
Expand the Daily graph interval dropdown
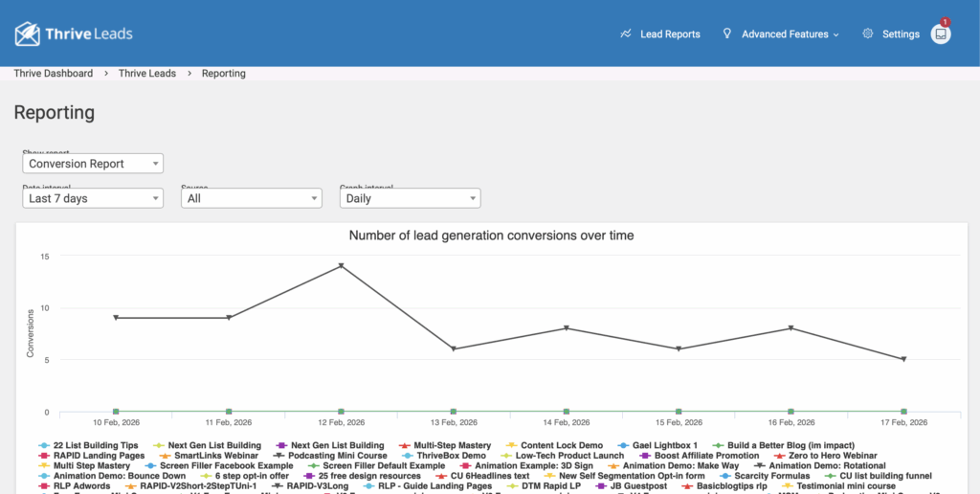click(410, 198)
